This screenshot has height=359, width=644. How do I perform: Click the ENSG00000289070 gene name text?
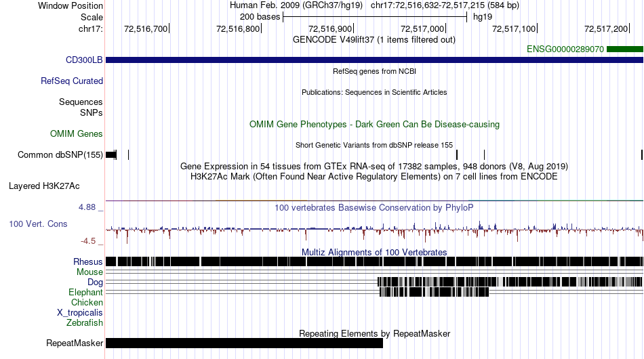(x=565, y=49)
